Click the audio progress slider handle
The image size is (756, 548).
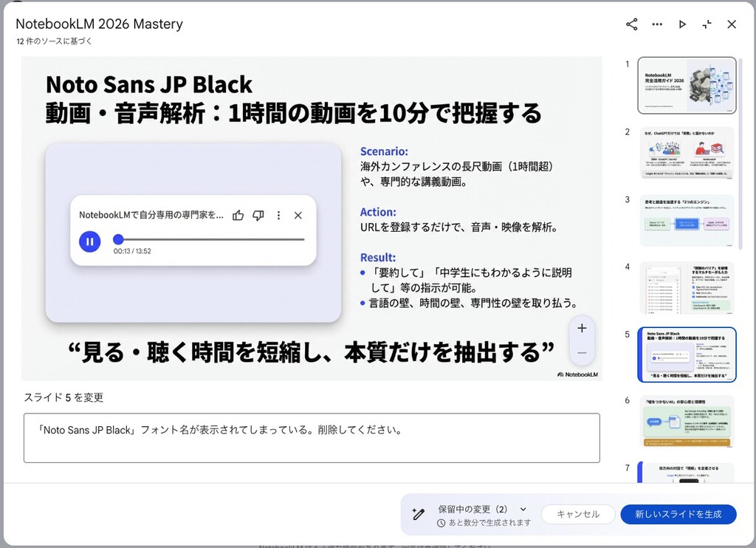point(119,239)
